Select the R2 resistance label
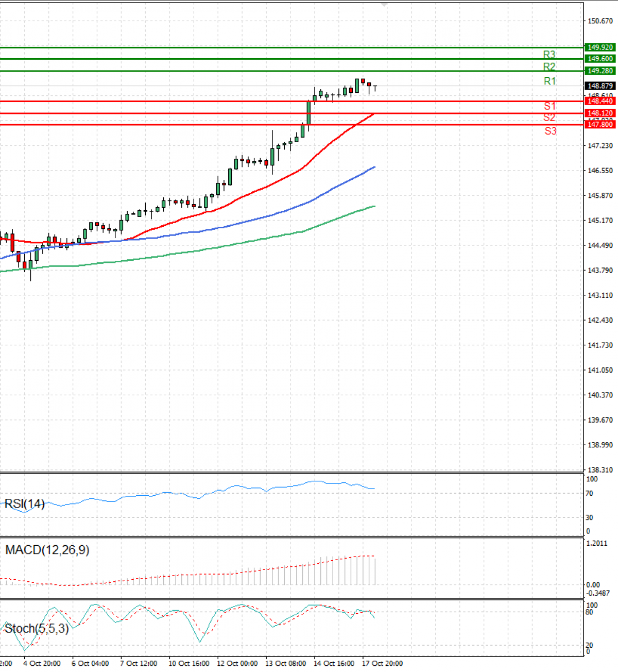 (x=549, y=67)
